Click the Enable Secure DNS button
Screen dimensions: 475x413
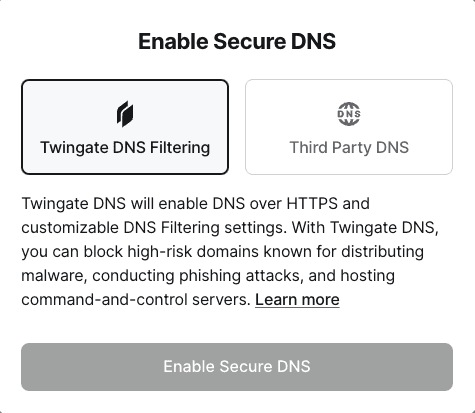coord(237,367)
